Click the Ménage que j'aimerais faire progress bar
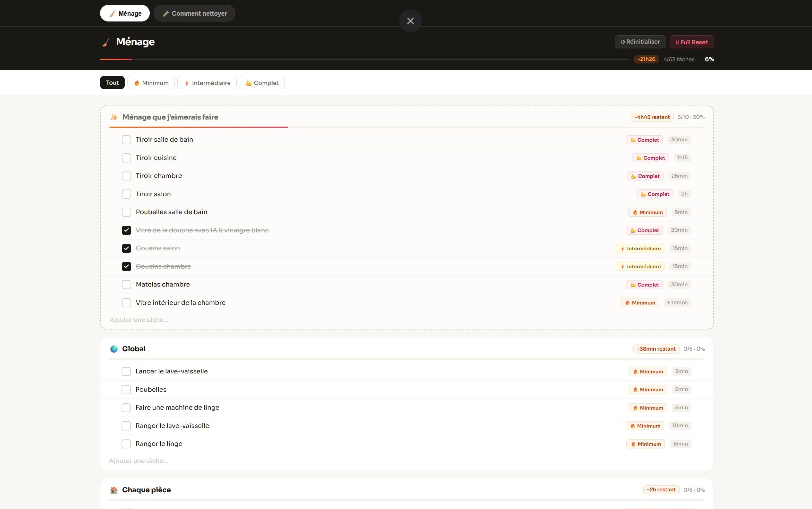 [x=407, y=127]
